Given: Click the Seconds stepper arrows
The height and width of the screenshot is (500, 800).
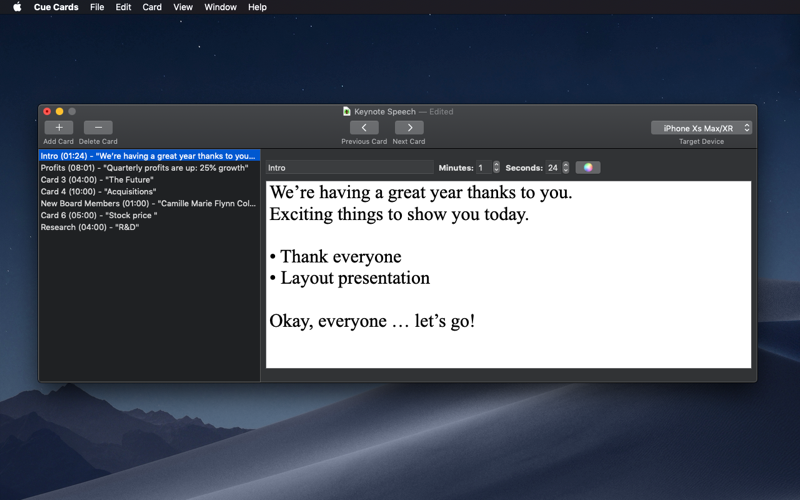Looking at the screenshot, I should [x=565, y=167].
